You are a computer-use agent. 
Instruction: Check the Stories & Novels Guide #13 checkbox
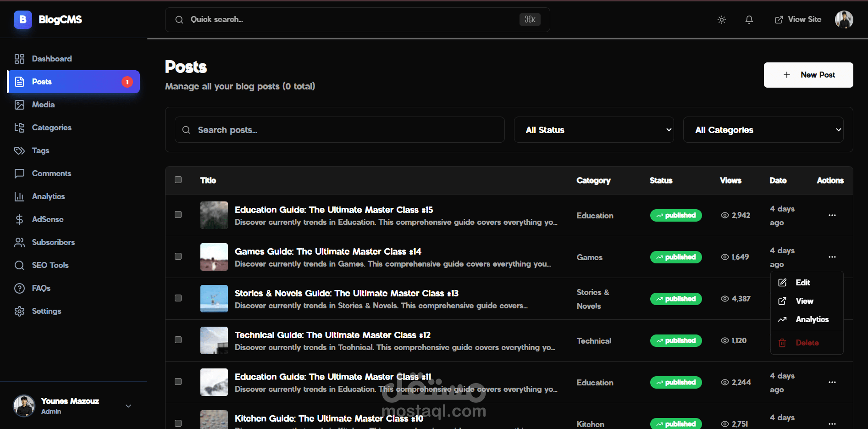coord(178,298)
